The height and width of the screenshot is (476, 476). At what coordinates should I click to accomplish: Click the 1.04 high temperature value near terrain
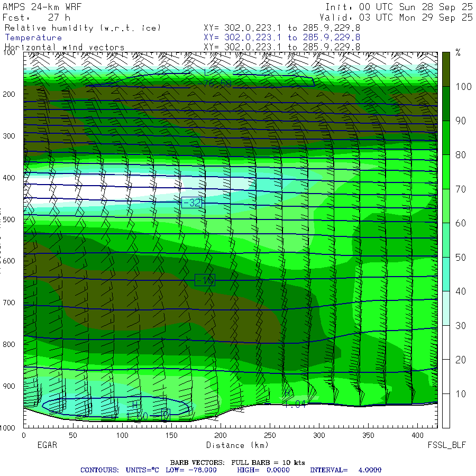coord(295,404)
